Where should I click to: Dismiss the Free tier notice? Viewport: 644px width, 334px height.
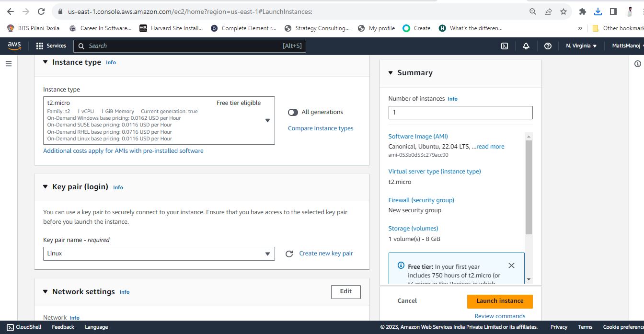[511, 265]
